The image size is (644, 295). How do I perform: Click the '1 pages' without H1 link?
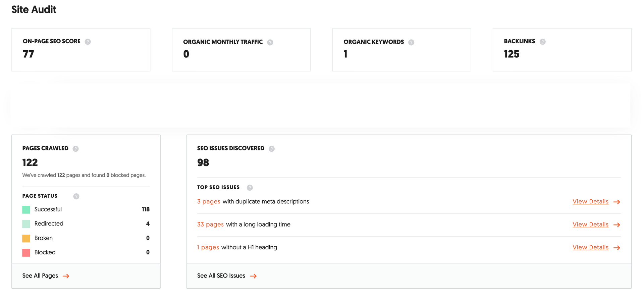(x=208, y=247)
